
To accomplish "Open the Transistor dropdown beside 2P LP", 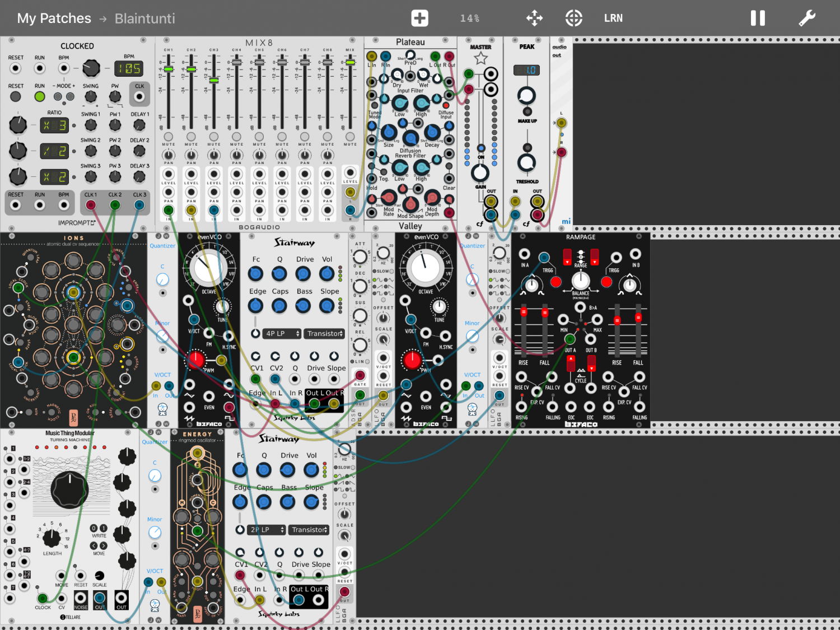I will coord(309,530).
